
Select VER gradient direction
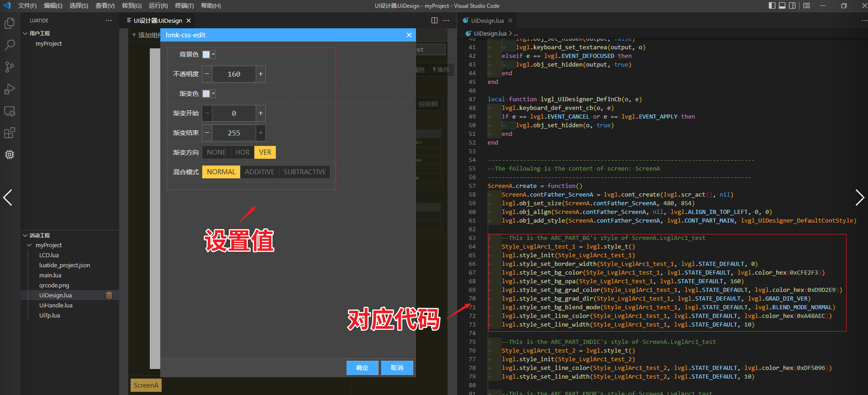[x=265, y=152]
